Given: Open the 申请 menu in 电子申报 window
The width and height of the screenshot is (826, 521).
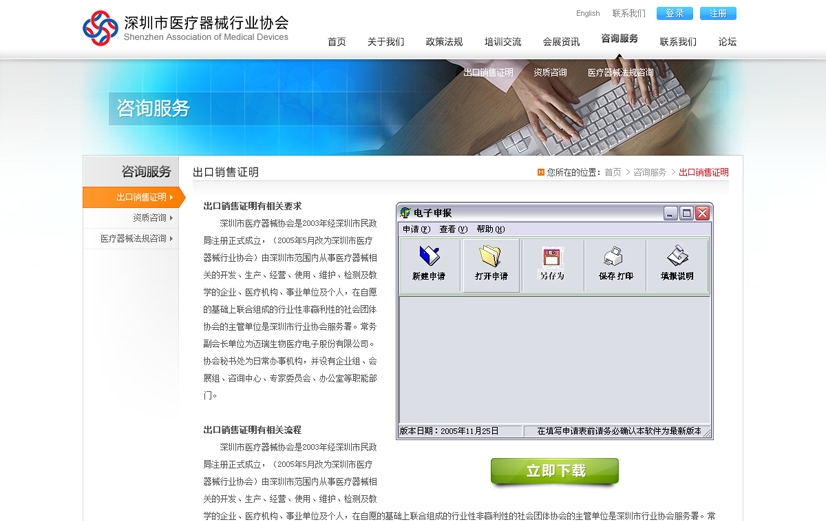Looking at the screenshot, I should [415, 229].
